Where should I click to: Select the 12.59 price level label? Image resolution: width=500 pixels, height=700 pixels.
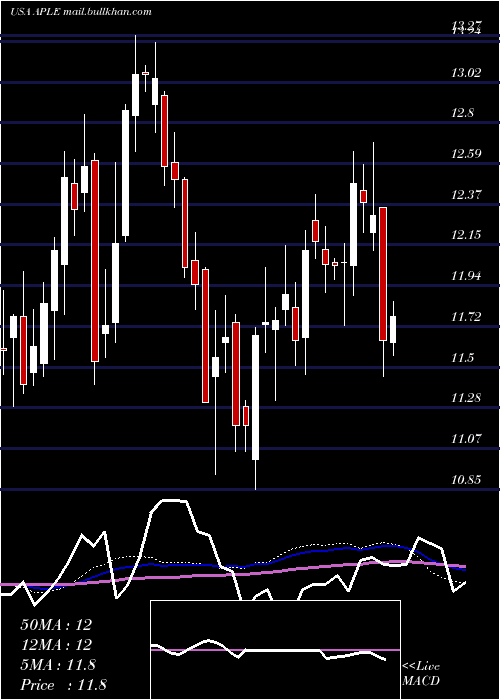tap(466, 154)
